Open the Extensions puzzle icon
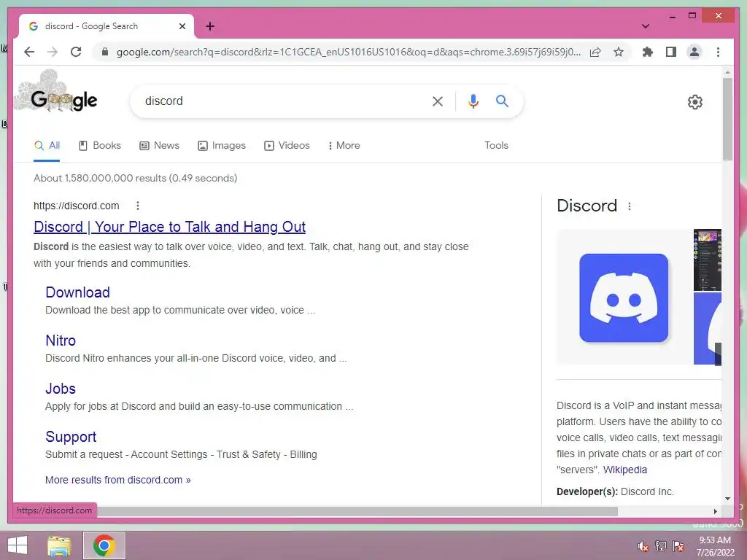Viewport: 747px width, 560px height. [648, 52]
